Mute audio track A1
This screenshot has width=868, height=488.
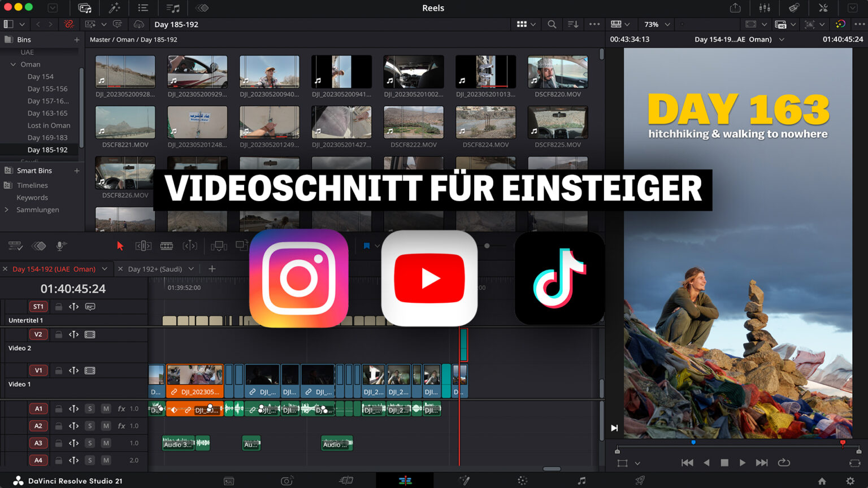106,408
